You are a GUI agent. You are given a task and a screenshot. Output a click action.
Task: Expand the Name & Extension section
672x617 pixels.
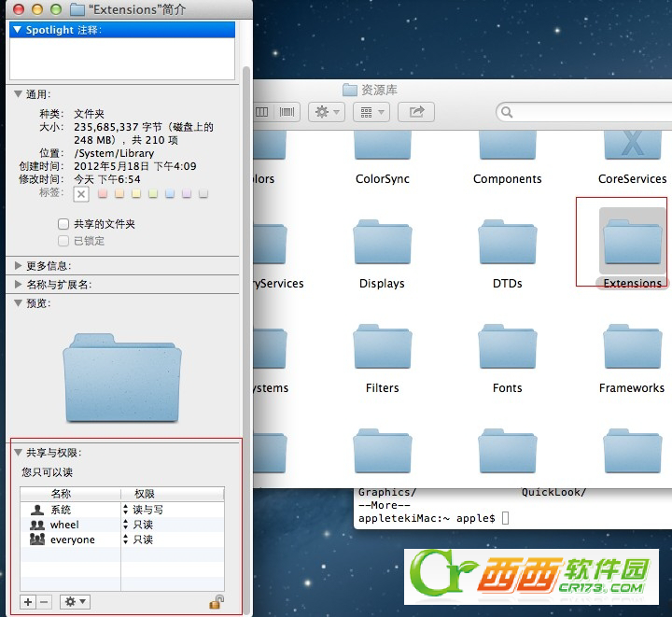[18, 284]
